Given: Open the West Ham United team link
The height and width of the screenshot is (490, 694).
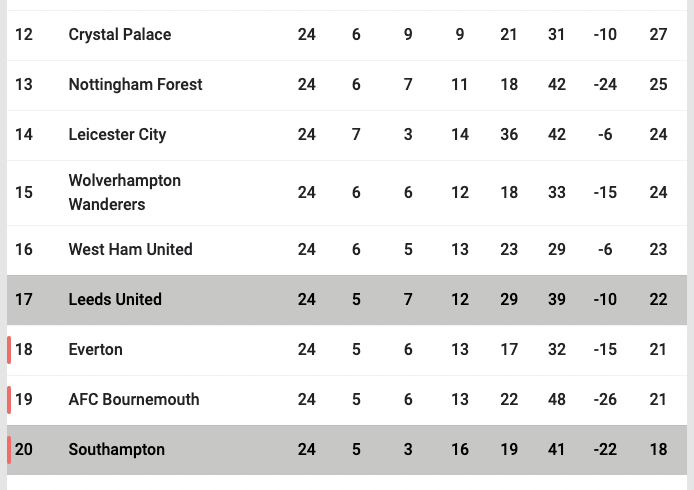Looking at the screenshot, I should pos(130,250).
